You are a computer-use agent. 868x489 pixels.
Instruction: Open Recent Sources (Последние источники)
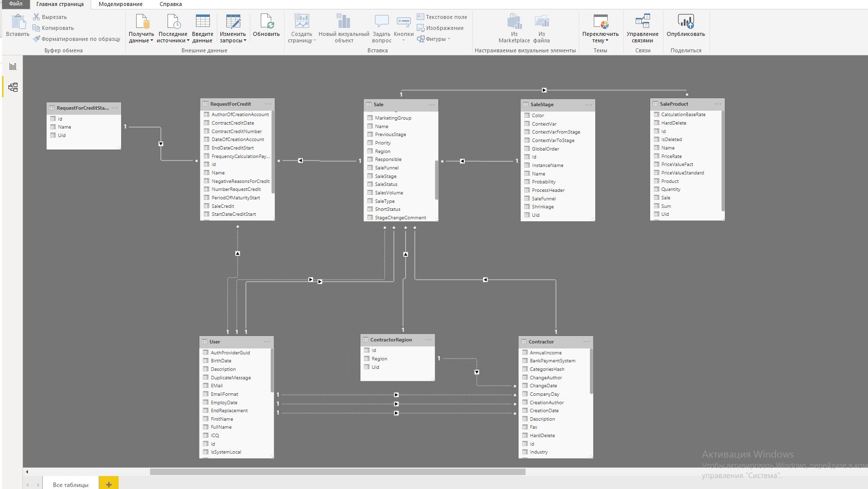[x=173, y=28]
